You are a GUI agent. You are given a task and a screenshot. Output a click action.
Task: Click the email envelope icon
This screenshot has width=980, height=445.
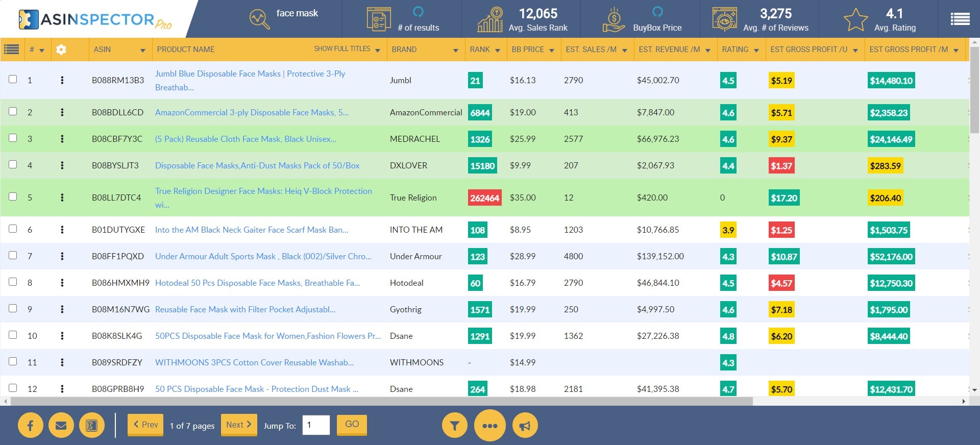click(x=61, y=426)
